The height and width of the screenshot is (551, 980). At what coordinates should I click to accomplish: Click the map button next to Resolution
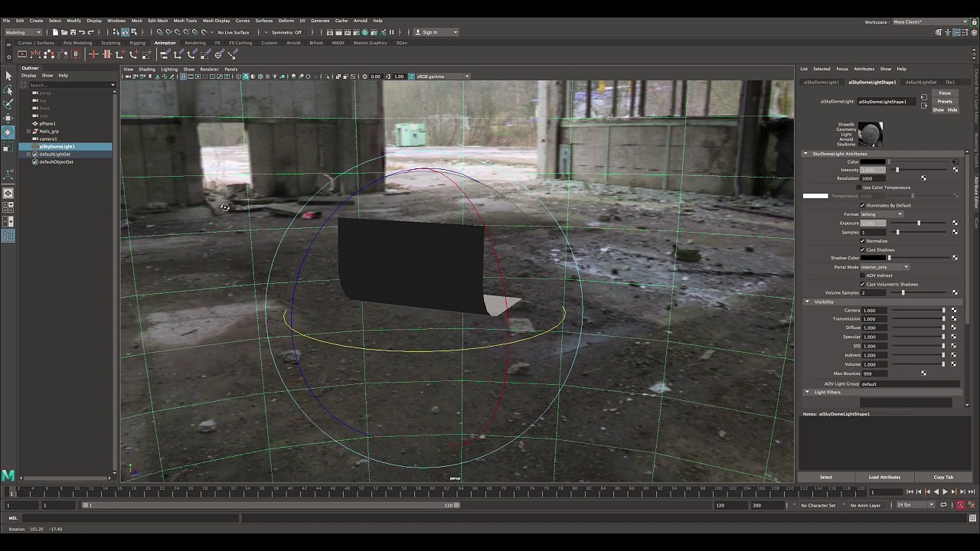[923, 178]
